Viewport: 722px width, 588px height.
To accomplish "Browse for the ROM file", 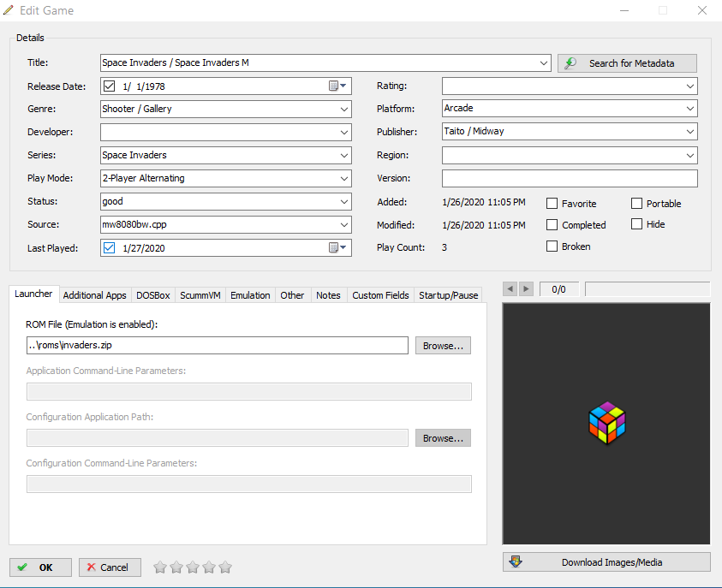I will coord(443,346).
